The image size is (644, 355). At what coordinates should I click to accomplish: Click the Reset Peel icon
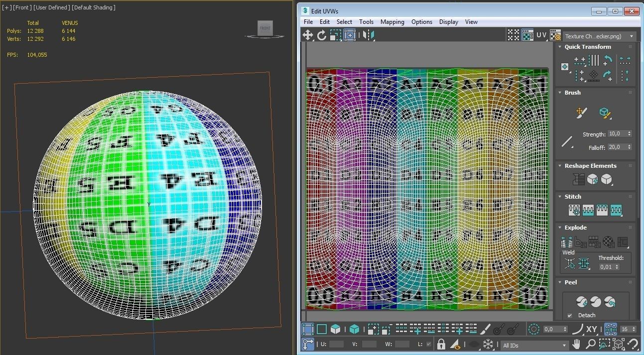point(610,301)
